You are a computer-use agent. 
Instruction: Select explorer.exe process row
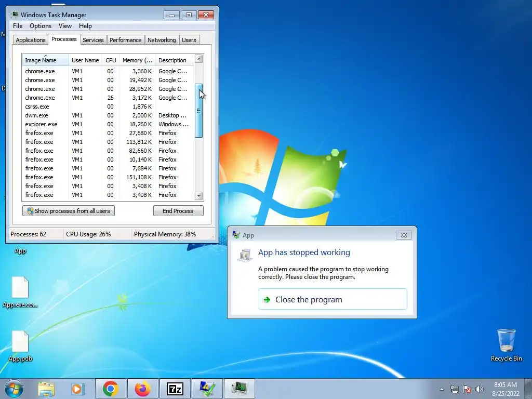click(x=109, y=124)
